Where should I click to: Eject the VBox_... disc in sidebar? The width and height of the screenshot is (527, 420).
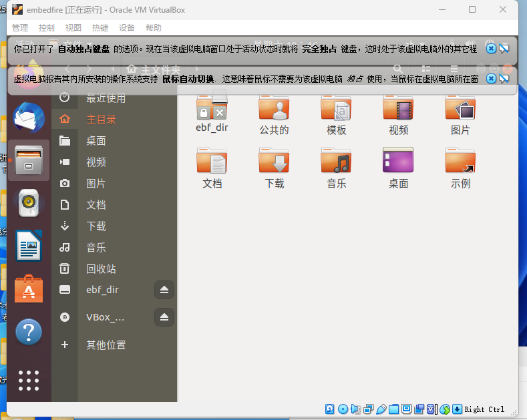(x=164, y=317)
